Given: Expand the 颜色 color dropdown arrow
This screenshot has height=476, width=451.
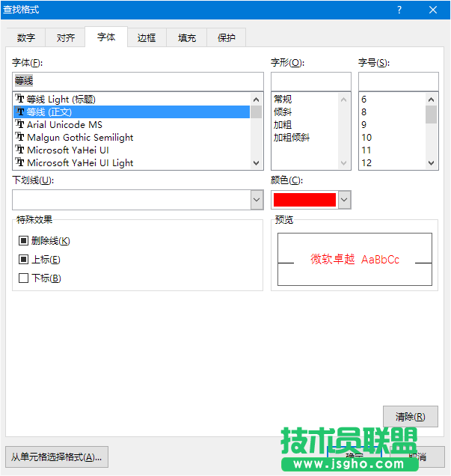Looking at the screenshot, I should point(344,199).
